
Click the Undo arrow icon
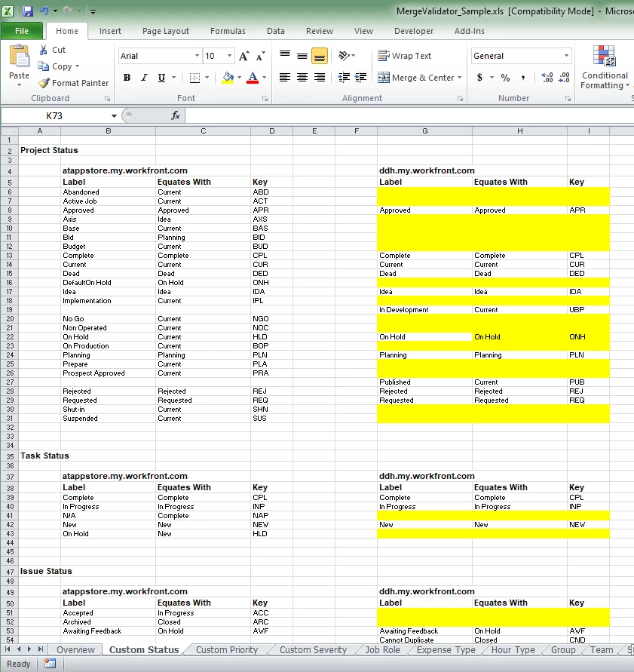click(x=44, y=11)
